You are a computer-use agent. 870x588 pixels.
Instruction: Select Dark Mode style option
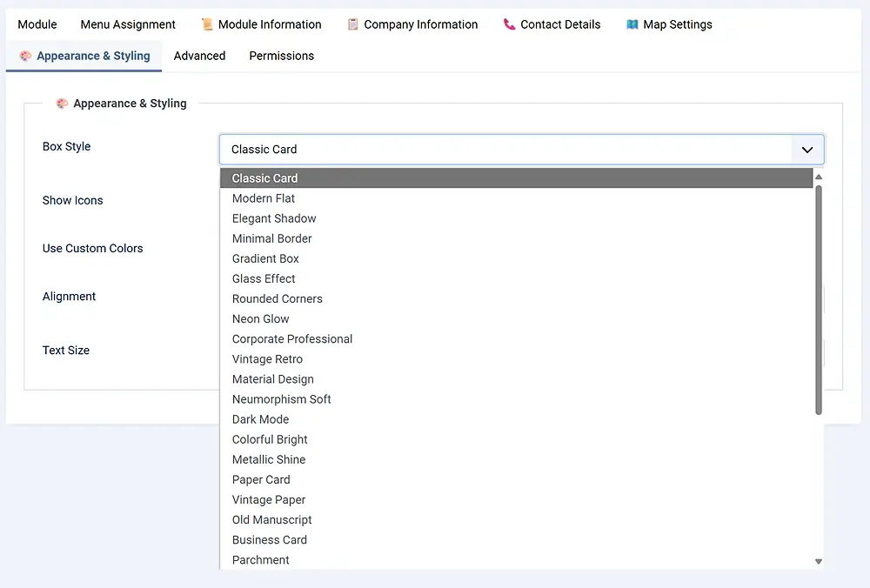coord(260,419)
